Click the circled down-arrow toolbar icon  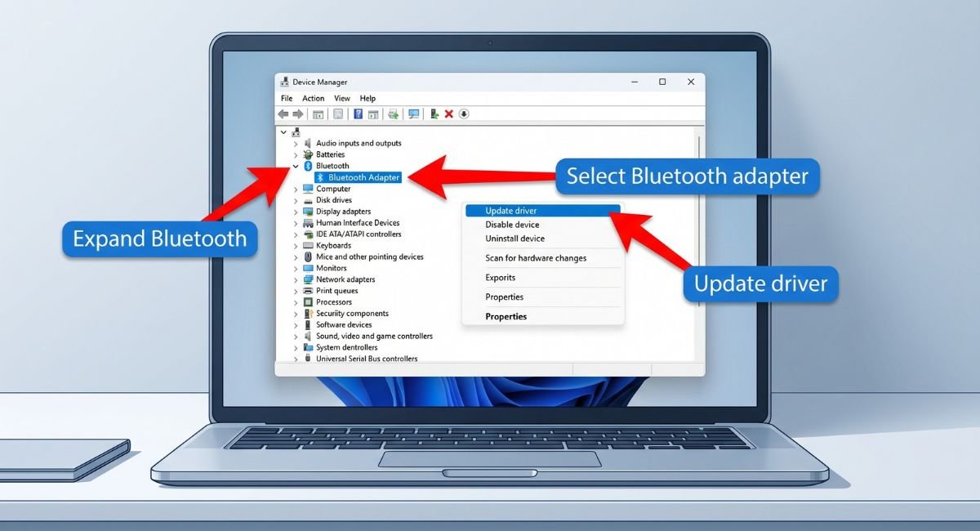coord(464,114)
